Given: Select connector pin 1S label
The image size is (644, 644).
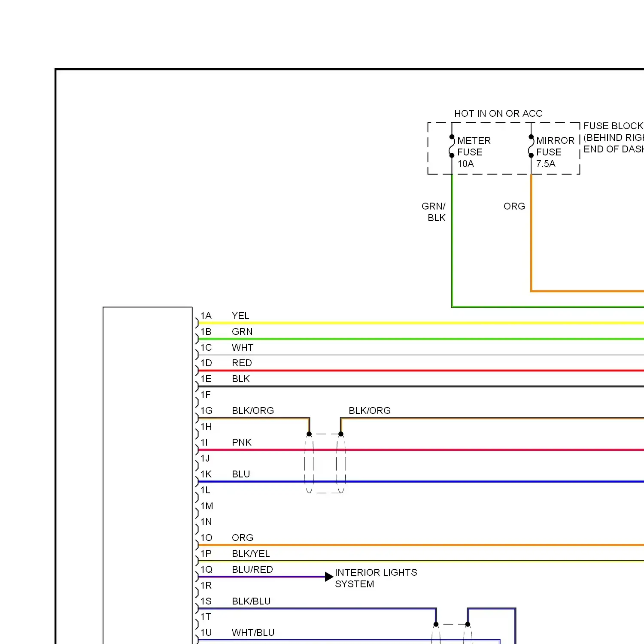Looking at the screenshot, I should click(206, 601).
